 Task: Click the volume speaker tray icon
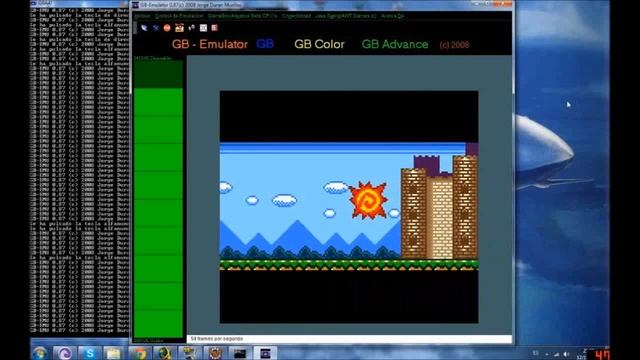click(566, 354)
